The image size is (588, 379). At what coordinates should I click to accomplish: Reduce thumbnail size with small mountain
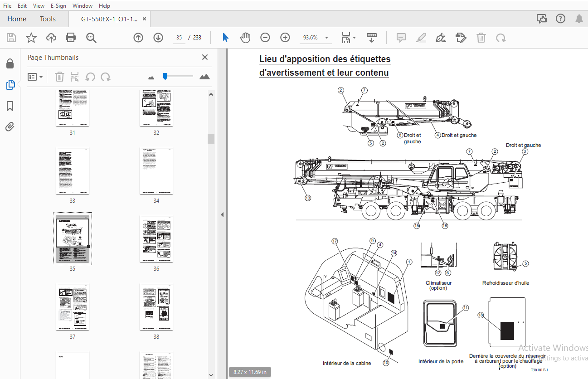coord(151,78)
